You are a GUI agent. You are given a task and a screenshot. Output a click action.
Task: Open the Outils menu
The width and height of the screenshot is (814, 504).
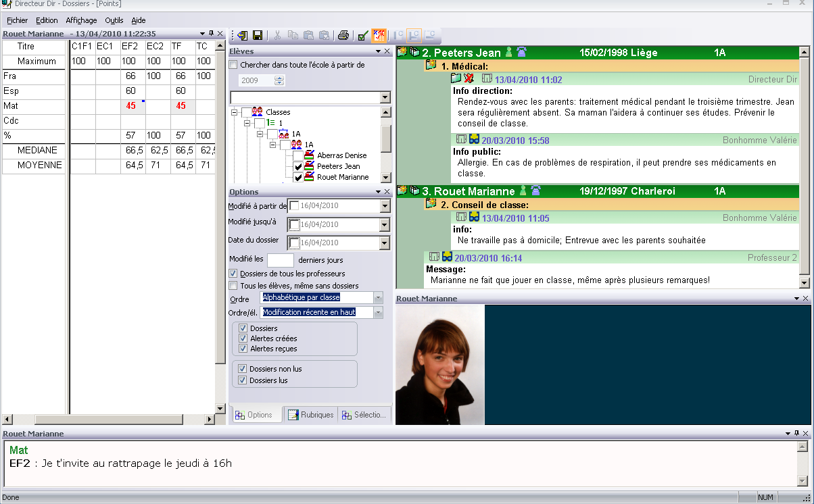(x=114, y=20)
